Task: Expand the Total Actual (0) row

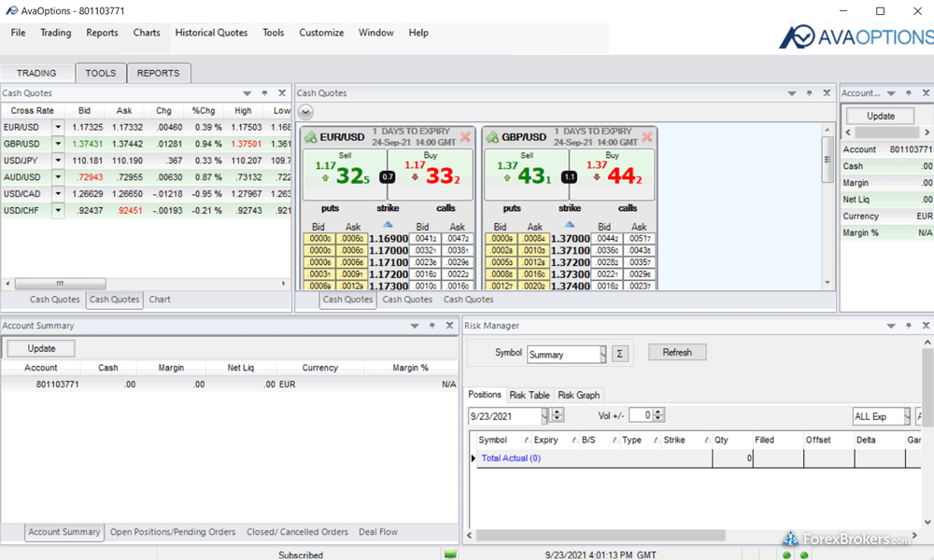Action: pos(473,458)
